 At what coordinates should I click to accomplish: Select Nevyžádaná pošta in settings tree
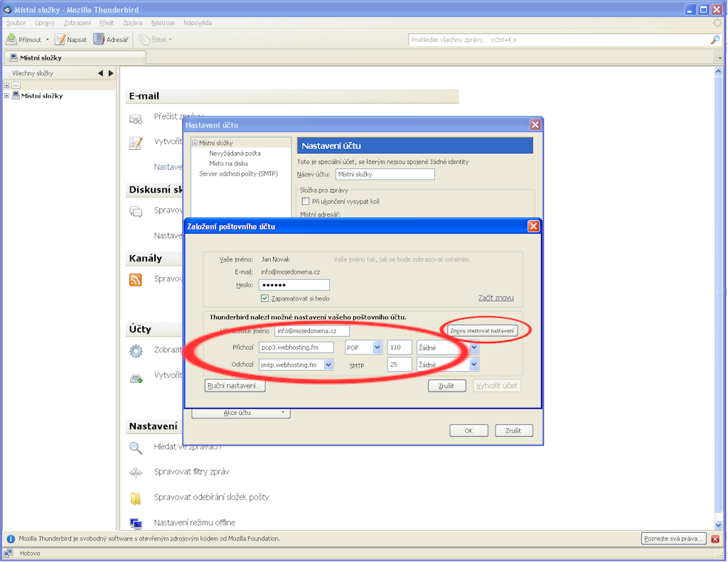(x=235, y=153)
